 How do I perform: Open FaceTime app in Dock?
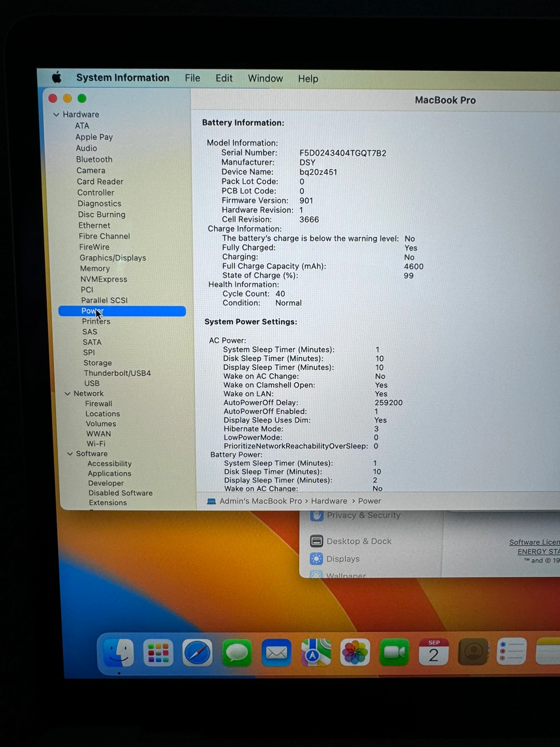[394, 653]
